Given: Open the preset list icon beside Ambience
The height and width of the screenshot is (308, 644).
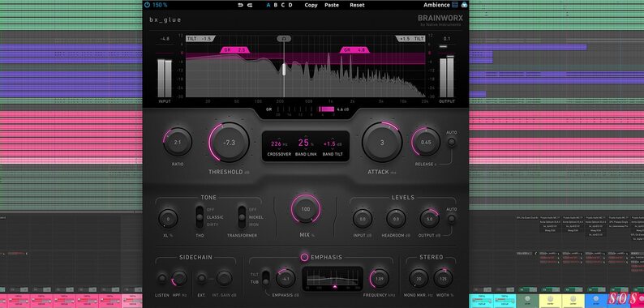Looking at the screenshot, I should click(x=455, y=5).
